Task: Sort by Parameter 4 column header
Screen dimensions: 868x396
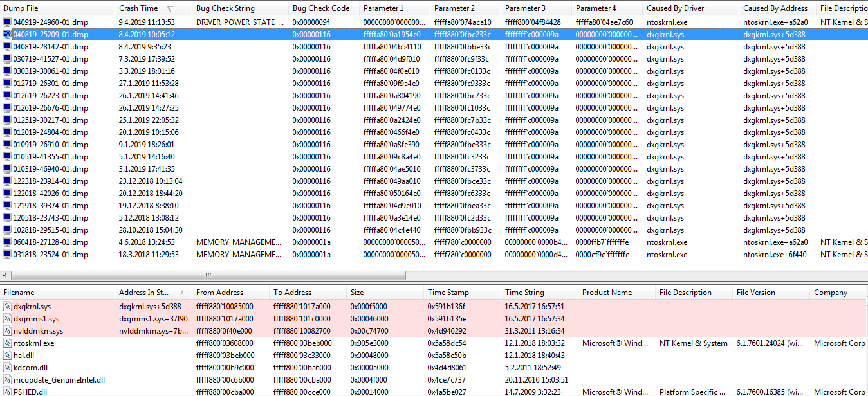Action: pos(607,8)
